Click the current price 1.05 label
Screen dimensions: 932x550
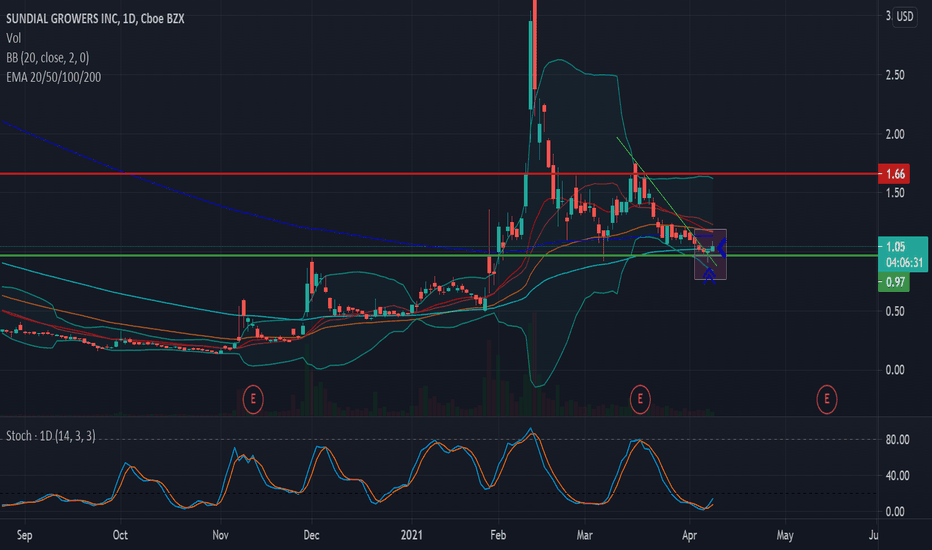896,246
